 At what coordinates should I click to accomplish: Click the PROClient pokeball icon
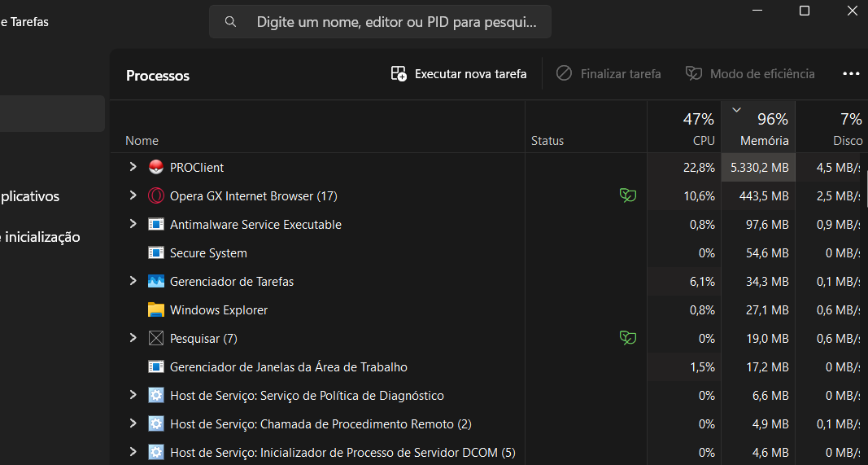click(x=156, y=168)
